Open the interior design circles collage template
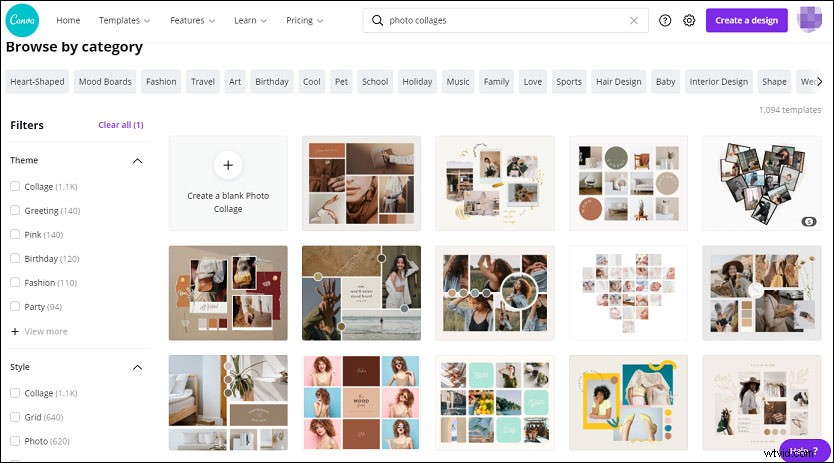 pos(628,183)
